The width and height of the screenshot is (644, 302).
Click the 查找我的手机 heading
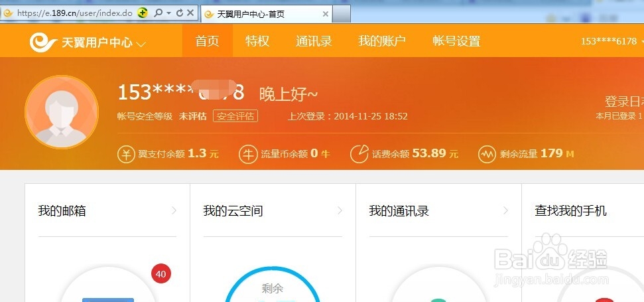(x=570, y=211)
